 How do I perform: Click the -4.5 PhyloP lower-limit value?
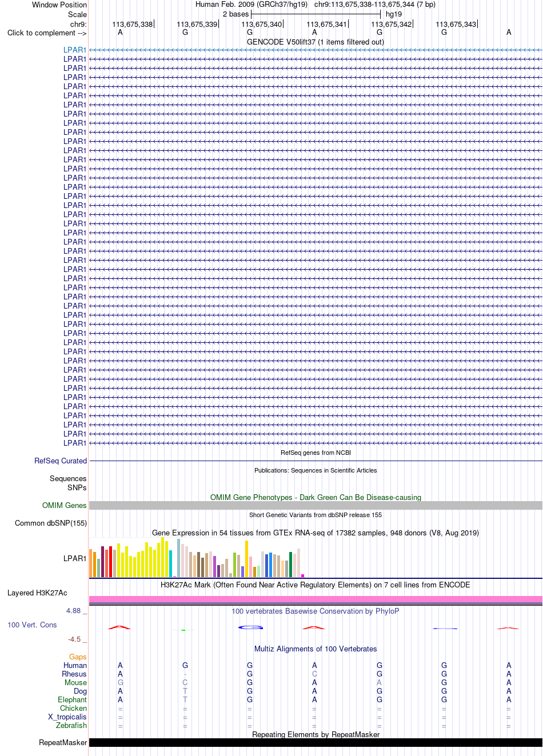74,639
